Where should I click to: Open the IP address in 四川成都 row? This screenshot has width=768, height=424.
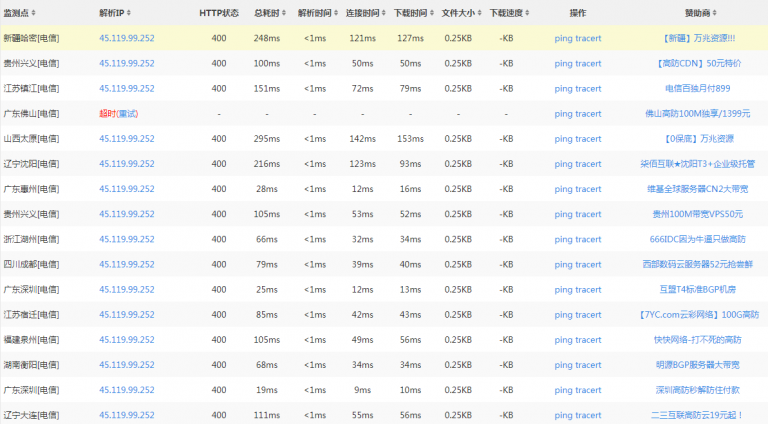tap(127, 264)
